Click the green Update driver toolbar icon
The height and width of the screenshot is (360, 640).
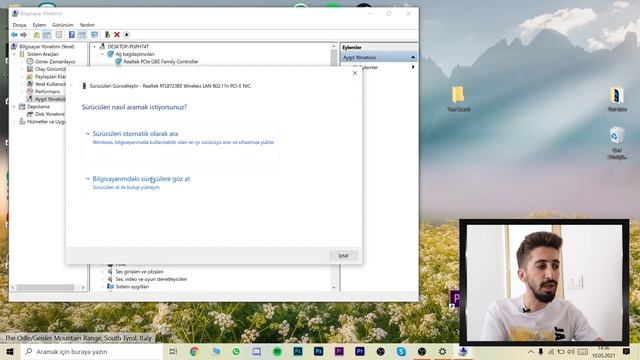pos(107,35)
